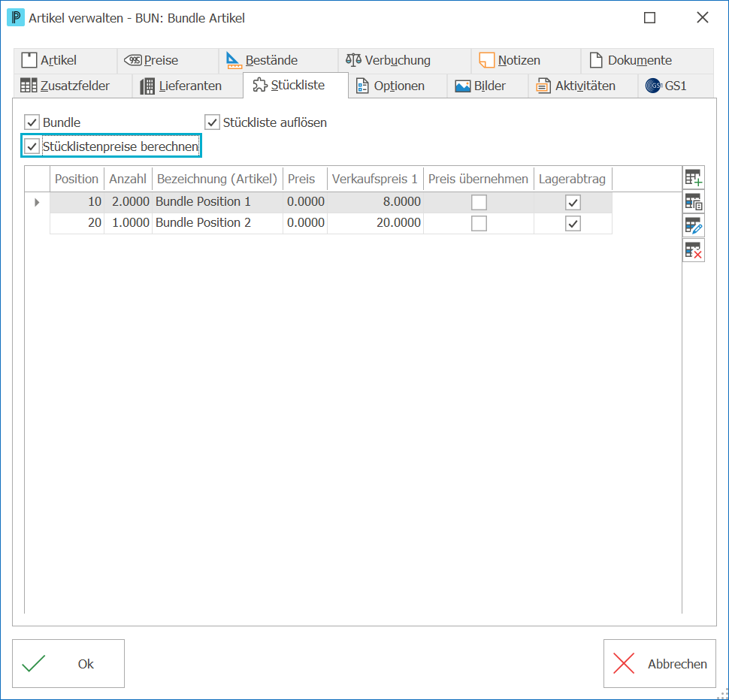Show the Lieferanten tab
This screenshot has height=700, width=729.
click(x=188, y=86)
